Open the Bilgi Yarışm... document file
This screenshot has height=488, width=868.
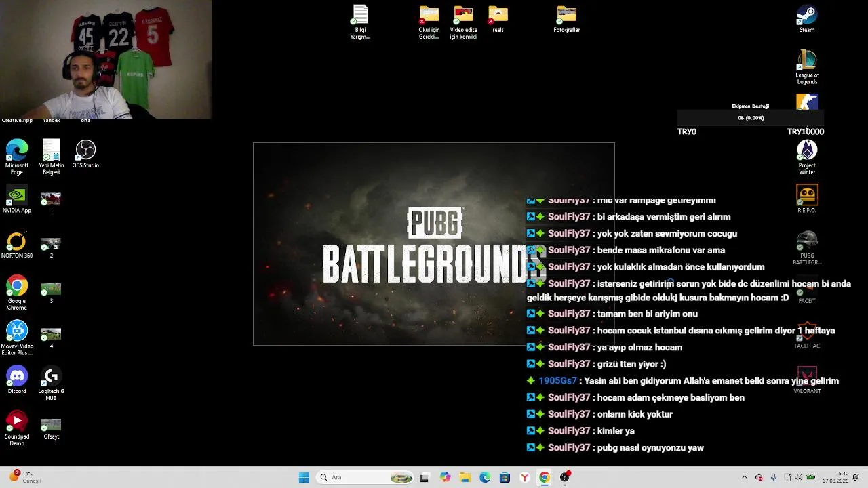click(x=360, y=22)
